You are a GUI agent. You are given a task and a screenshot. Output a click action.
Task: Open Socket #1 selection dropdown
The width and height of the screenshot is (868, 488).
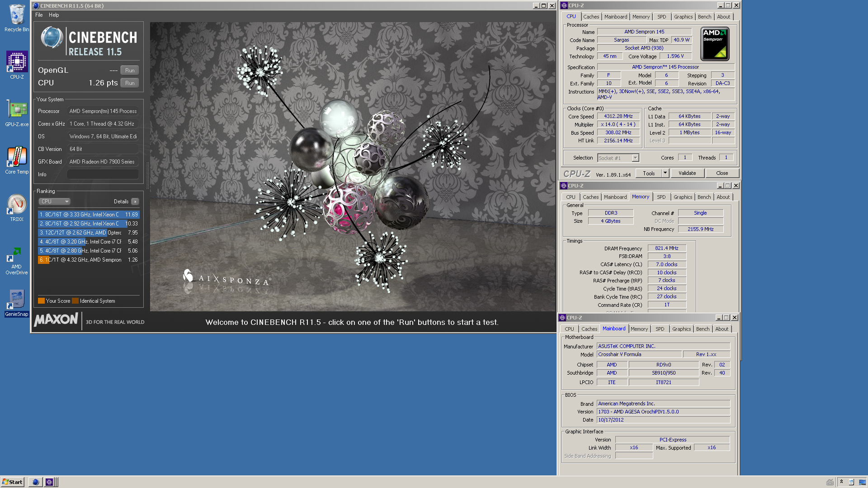click(618, 158)
